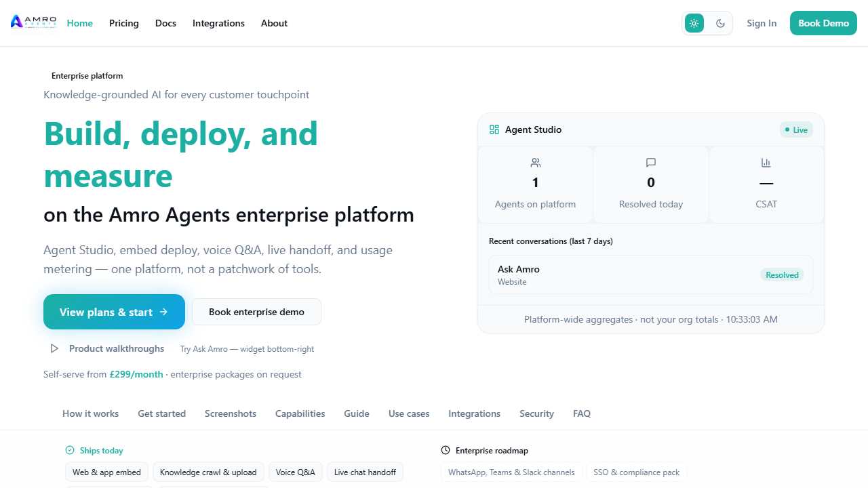Click the Enterprise roadmap clock icon
Screen dimensions: 868x488
click(446, 450)
